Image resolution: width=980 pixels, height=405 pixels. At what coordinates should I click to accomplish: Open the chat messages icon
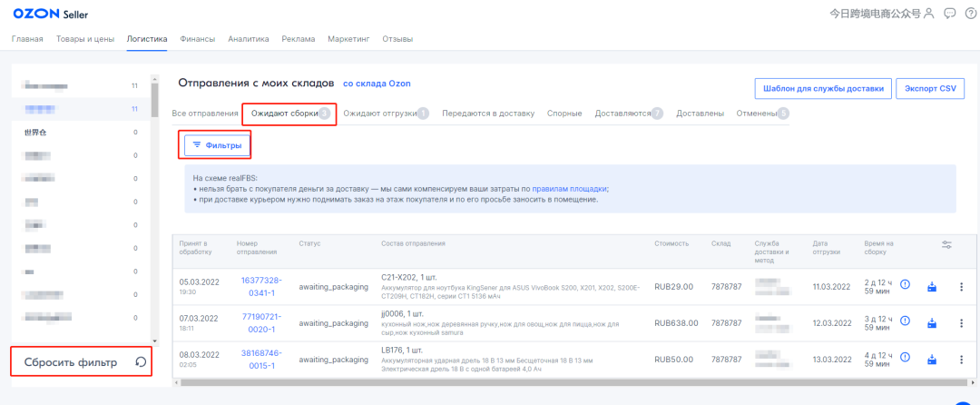point(950,13)
